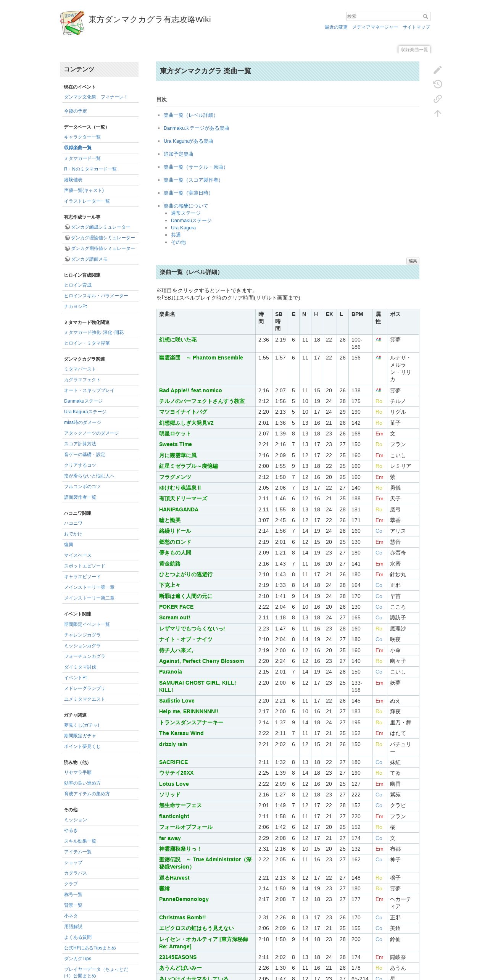
Task: Sort table by EX column header
Action: [330, 322]
